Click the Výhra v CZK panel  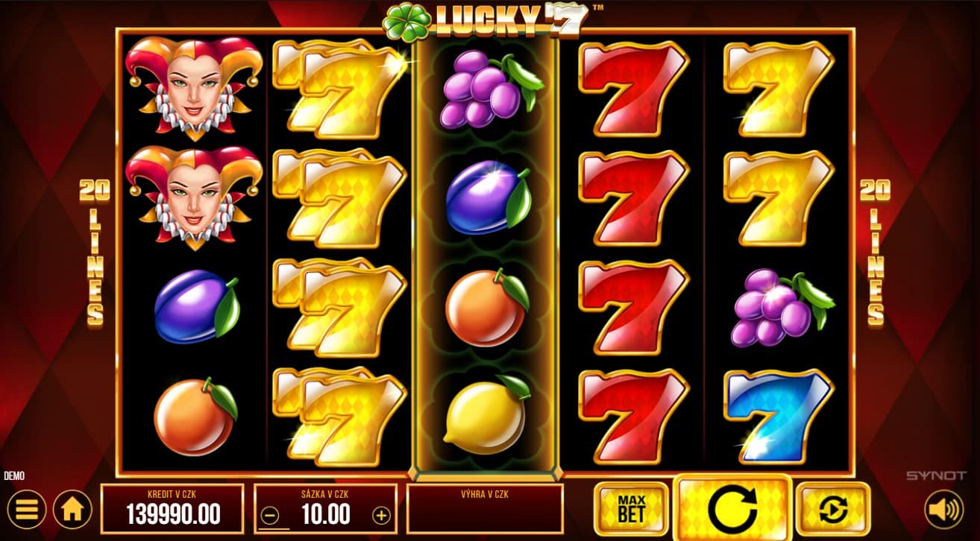point(485,508)
